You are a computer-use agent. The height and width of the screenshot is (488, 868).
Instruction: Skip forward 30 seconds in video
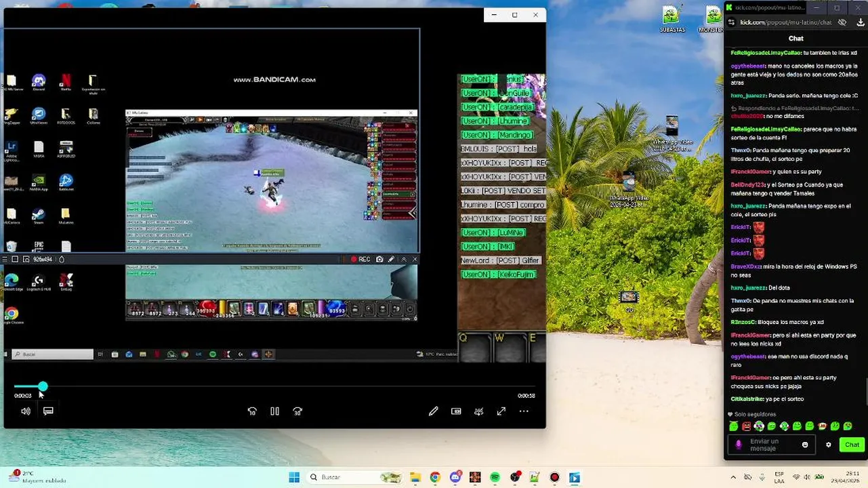297,411
